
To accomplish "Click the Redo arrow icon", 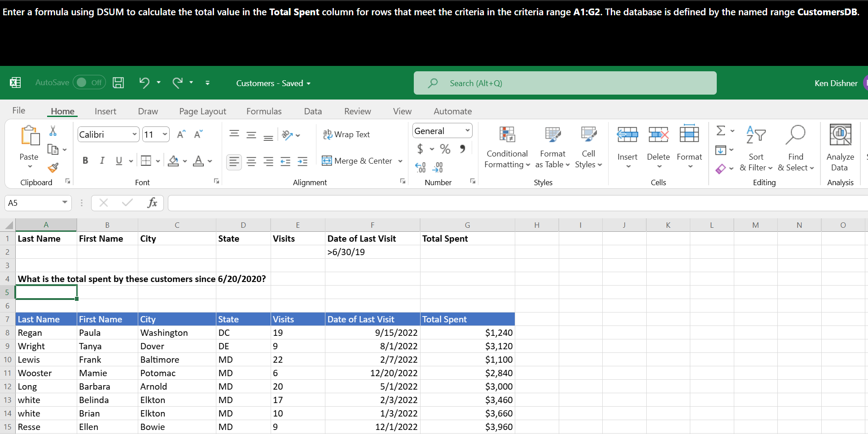I will point(178,82).
